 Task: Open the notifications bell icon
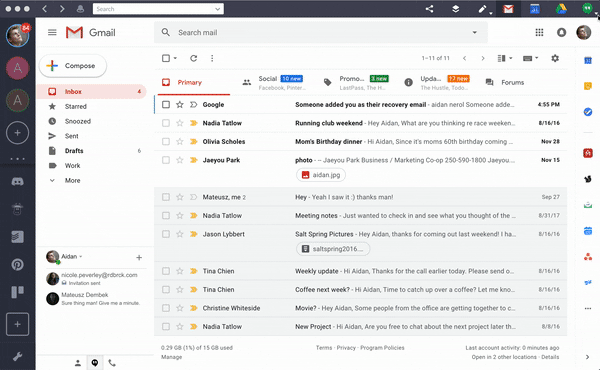pyautogui.click(x=561, y=33)
